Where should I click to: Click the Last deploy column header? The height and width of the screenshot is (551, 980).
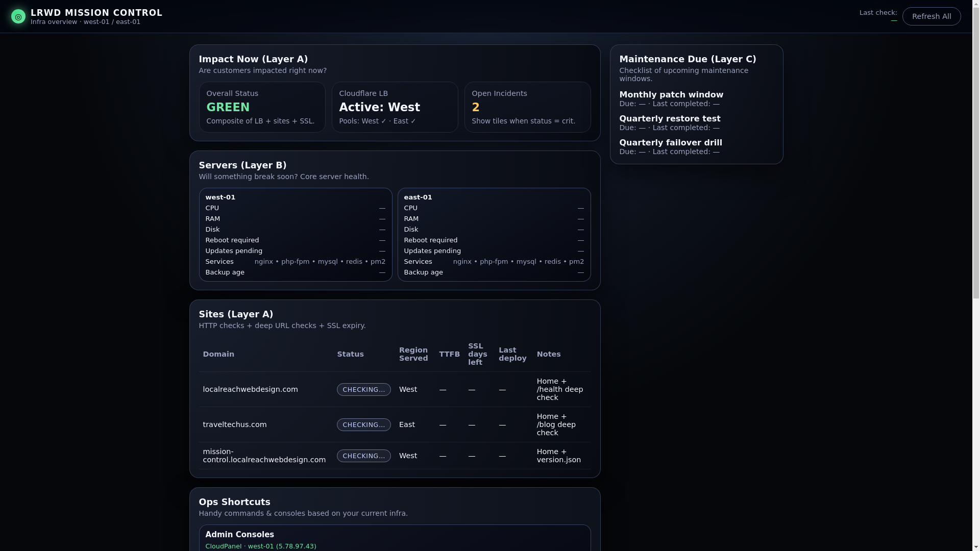512,354
